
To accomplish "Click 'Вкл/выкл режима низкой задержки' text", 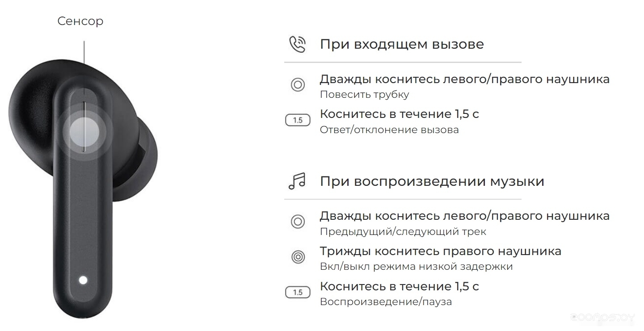I will (416, 267).
